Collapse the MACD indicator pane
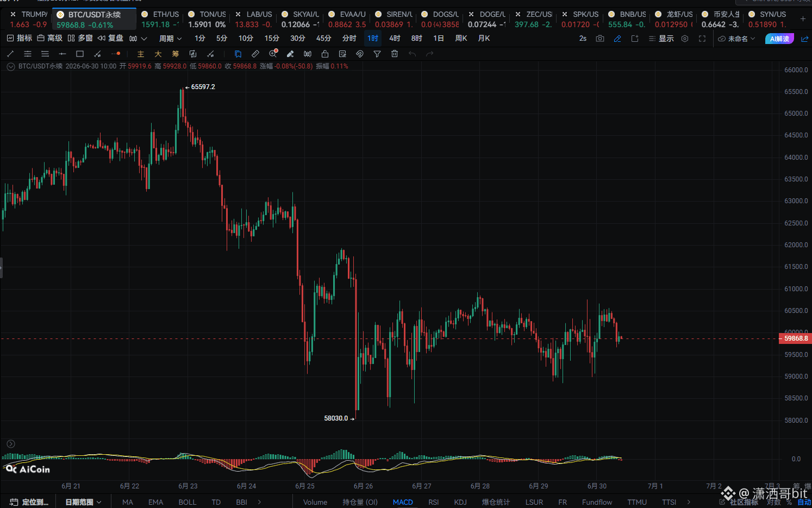Screen dimensions: 812x508 pos(11,444)
